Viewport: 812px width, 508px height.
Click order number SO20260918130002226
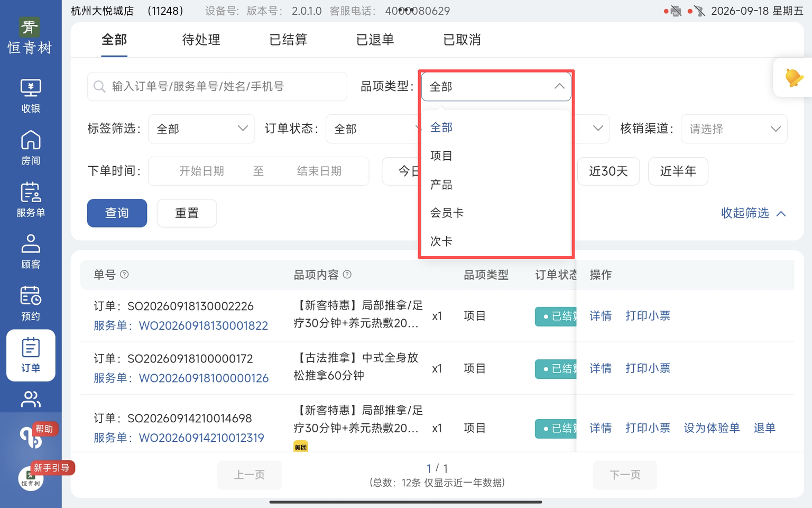(x=190, y=306)
